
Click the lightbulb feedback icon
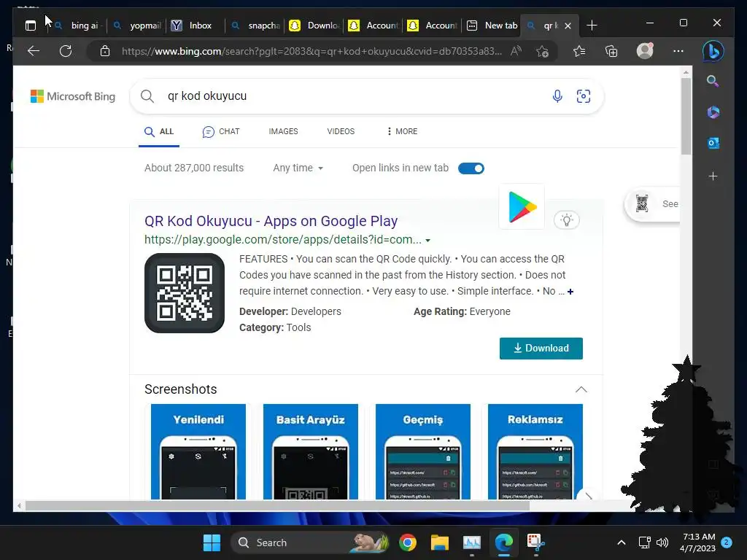566,220
